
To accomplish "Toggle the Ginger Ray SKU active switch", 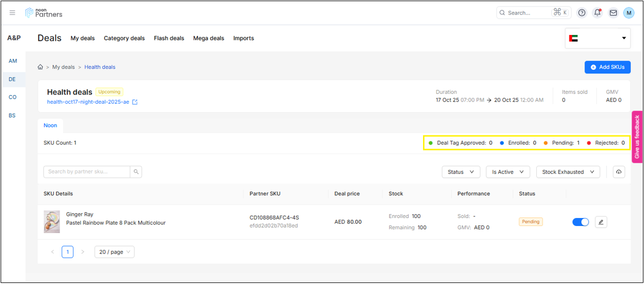I will click(x=581, y=222).
